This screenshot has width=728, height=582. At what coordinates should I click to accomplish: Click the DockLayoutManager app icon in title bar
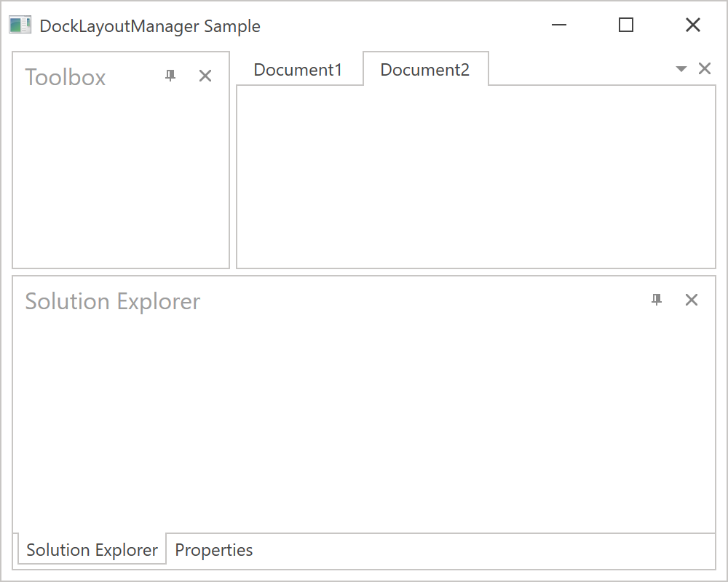tap(20, 25)
